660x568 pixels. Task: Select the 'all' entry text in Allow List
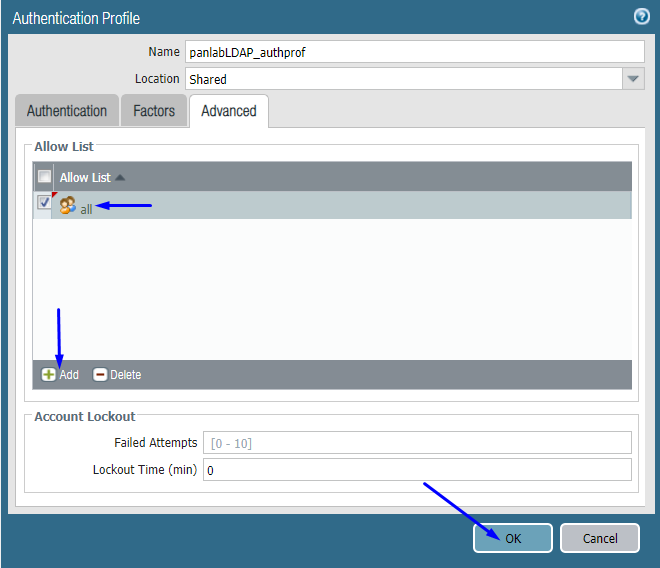coord(86,209)
